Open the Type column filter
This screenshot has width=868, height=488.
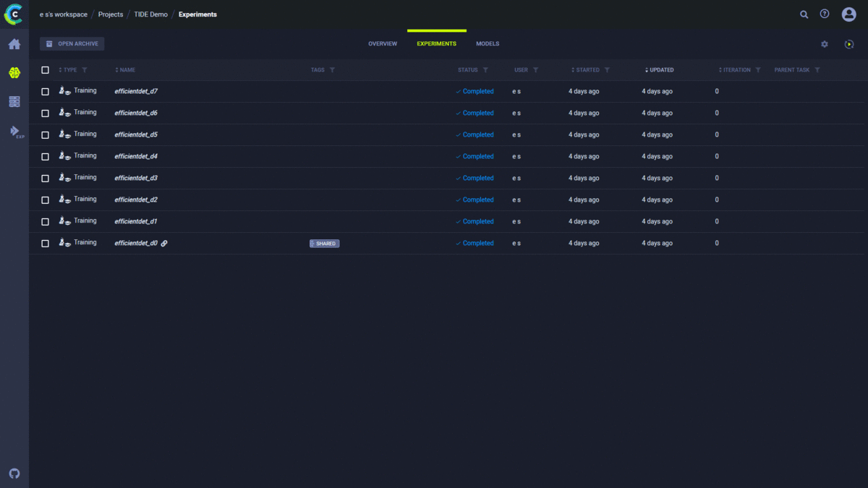click(85, 70)
